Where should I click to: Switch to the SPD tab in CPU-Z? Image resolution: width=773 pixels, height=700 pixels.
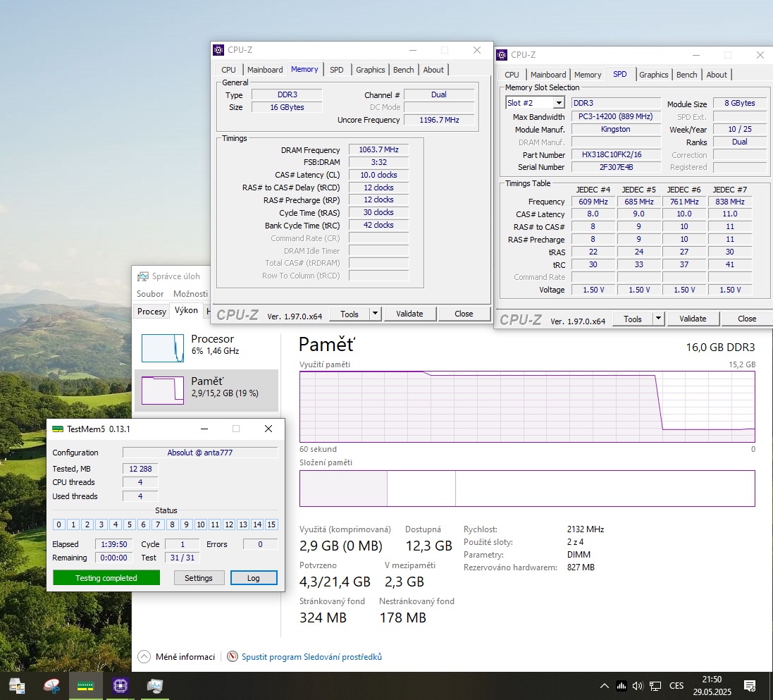(337, 69)
